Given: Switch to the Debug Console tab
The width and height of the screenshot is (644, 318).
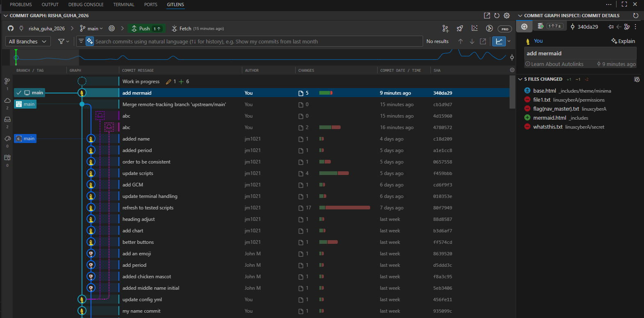Looking at the screenshot, I should coord(86,5).
